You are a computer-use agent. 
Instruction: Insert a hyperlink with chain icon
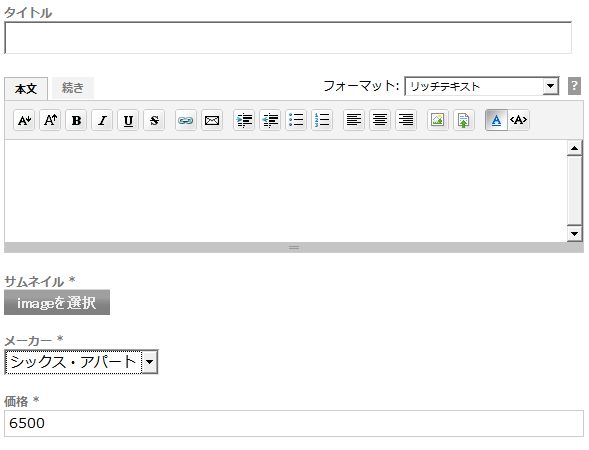click(x=186, y=120)
